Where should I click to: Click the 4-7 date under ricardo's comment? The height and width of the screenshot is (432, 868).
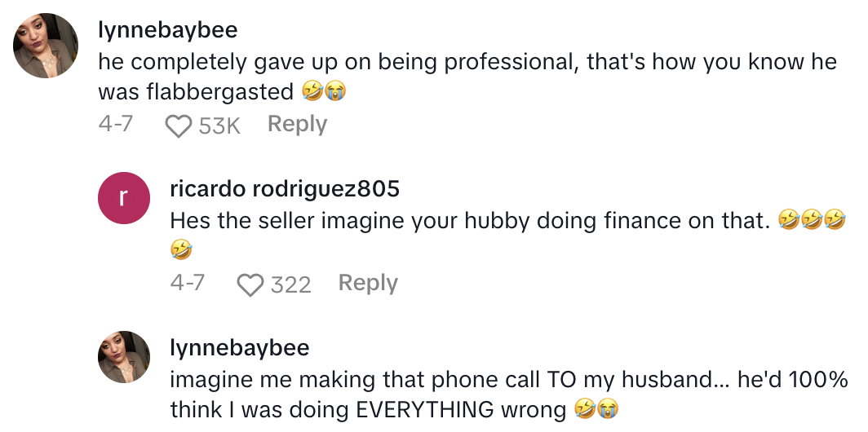(187, 283)
